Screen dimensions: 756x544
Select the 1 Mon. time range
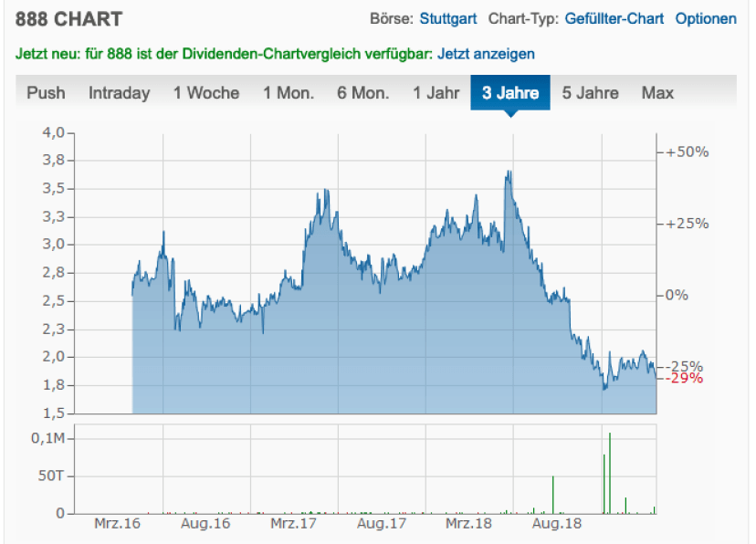pos(288,93)
